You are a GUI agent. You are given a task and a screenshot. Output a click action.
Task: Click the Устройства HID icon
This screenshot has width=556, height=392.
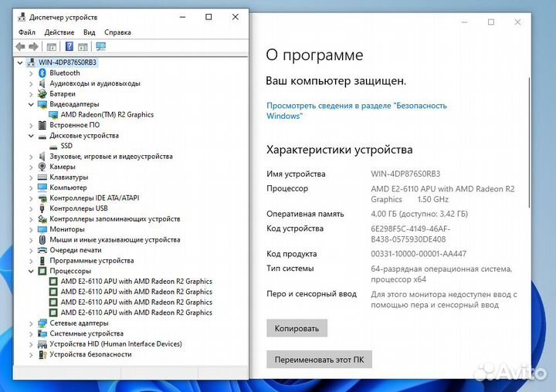42,344
